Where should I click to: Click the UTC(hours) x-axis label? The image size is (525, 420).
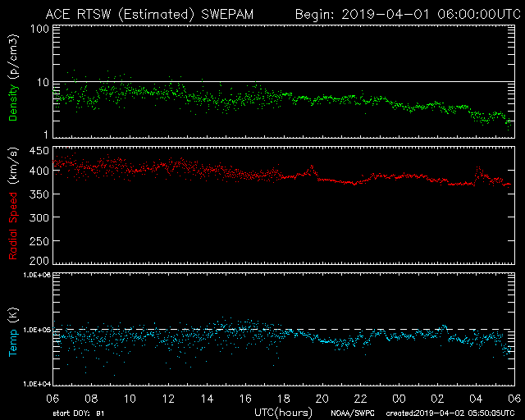[281, 411]
